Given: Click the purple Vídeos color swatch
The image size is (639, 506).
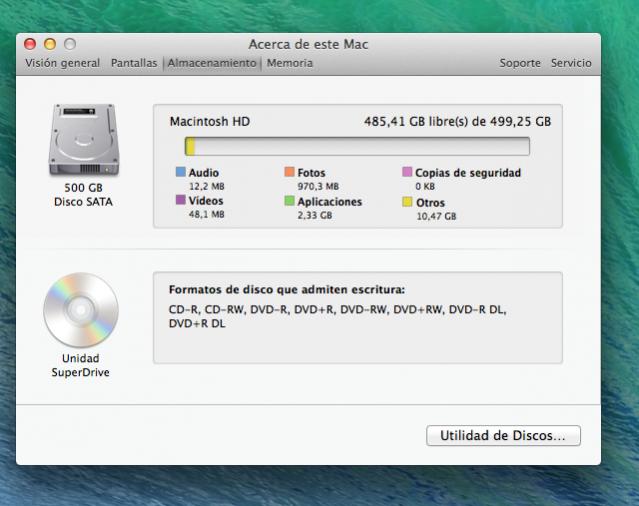Looking at the screenshot, I should [181, 200].
